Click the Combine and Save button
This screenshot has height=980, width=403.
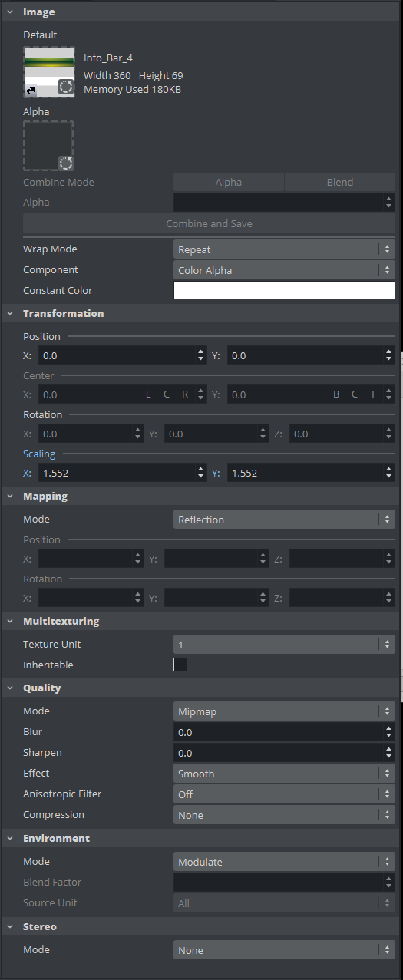pos(209,223)
